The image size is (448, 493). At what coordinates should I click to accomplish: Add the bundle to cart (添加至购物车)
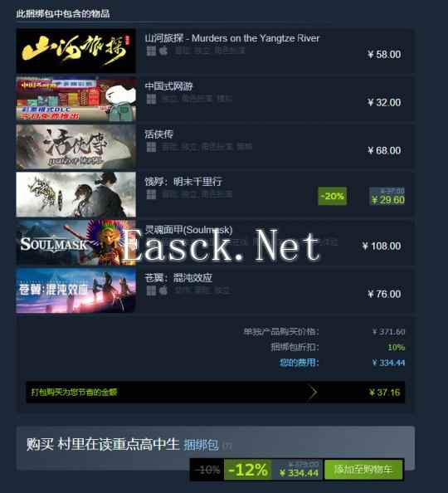[363, 470]
